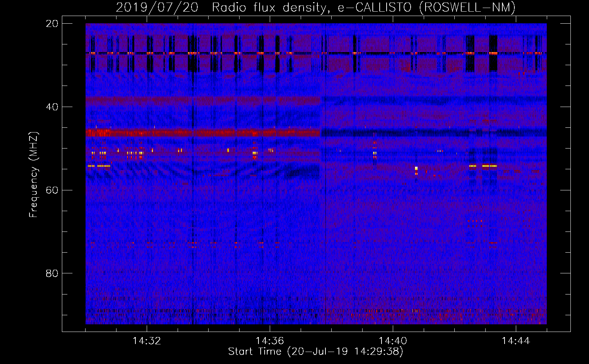The width and height of the screenshot is (589, 364).
Task: Click the 14:40 time tick label
Action: pos(393,341)
